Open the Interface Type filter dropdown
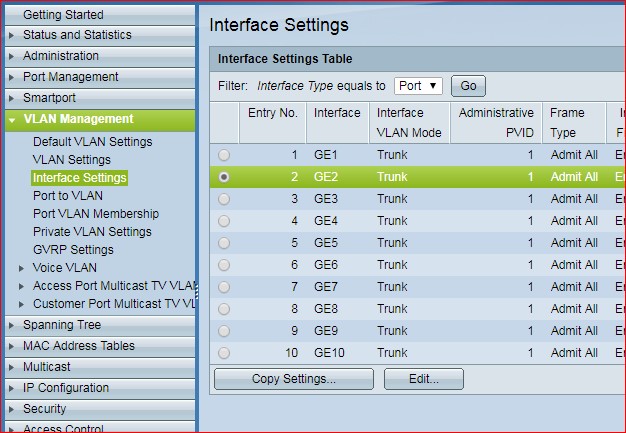The height and width of the screenshot is (433, 626). tap(418, 86)
